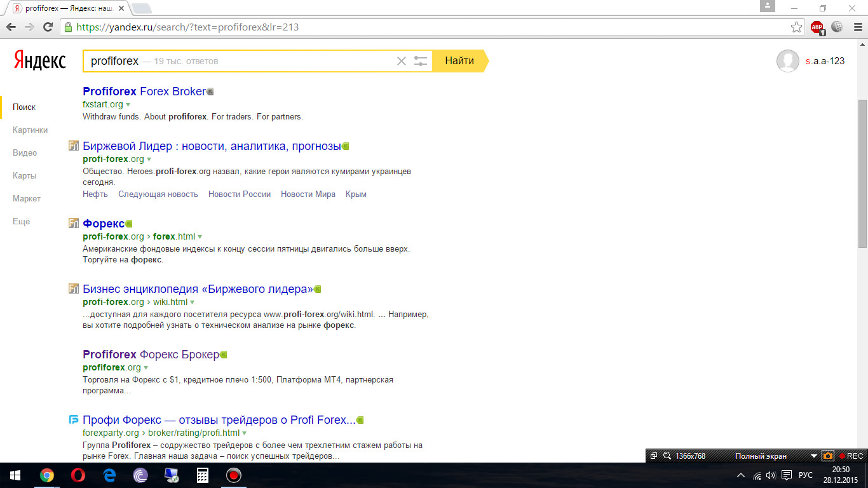
Task: Click the browser forward arrow
Action: point(29,27)
